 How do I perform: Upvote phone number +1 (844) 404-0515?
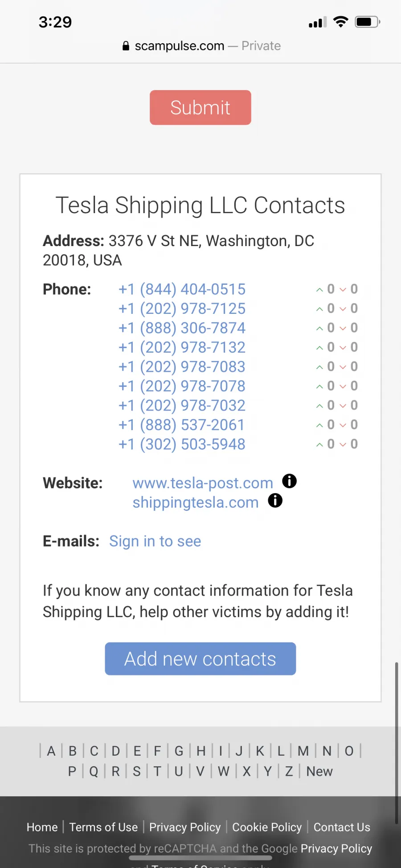(x=319, y=290)
